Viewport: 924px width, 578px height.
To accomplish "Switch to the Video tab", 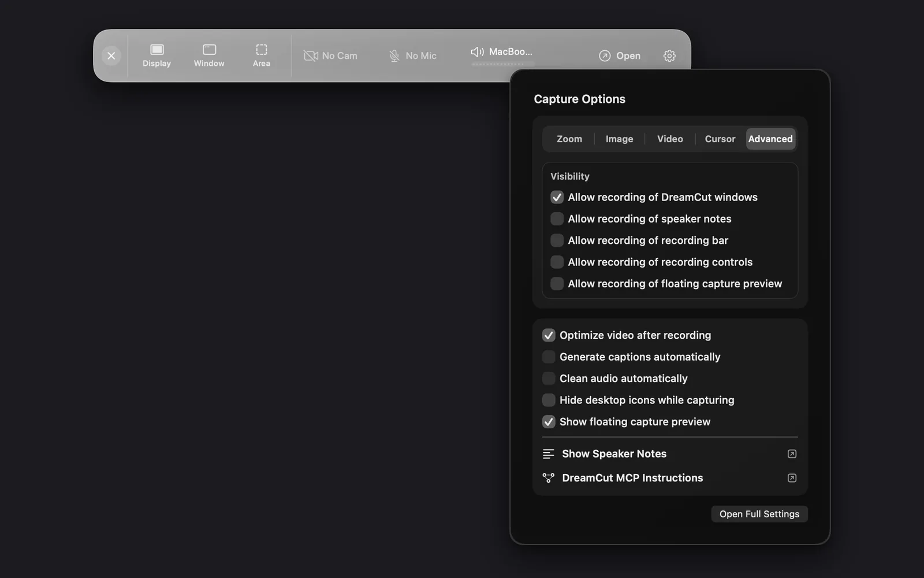I will [x=670, y=139].
